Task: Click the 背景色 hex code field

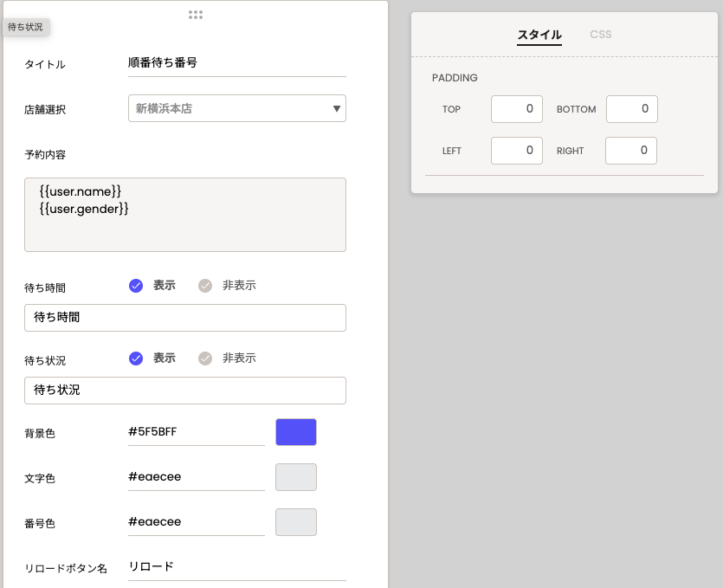Action: (x=196, y=432)
